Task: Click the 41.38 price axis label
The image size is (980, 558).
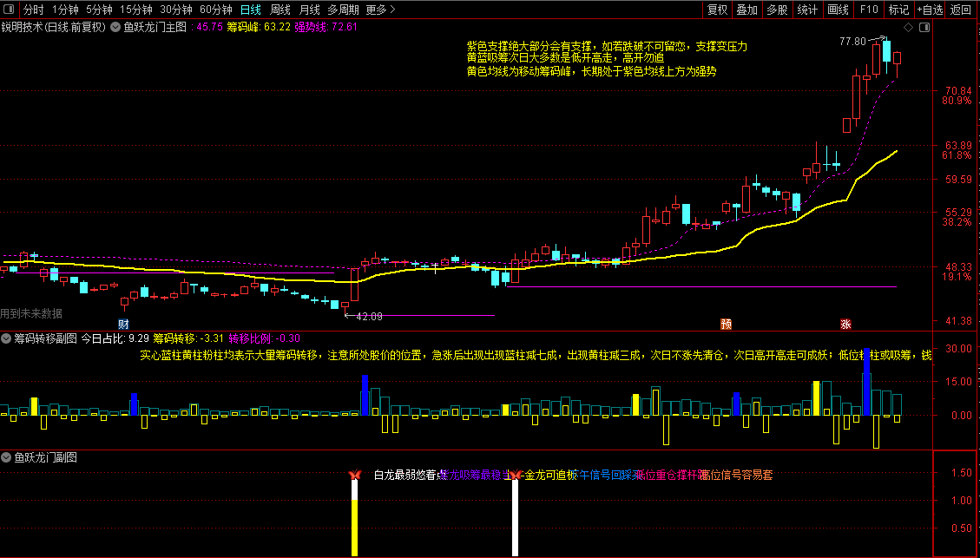Action: [958, 320]
